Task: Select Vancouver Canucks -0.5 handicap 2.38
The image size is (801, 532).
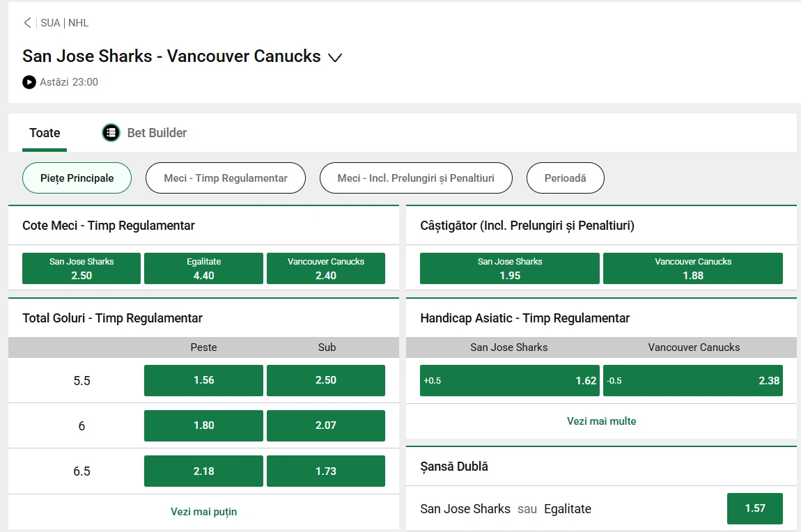Action: click(693, 380)
